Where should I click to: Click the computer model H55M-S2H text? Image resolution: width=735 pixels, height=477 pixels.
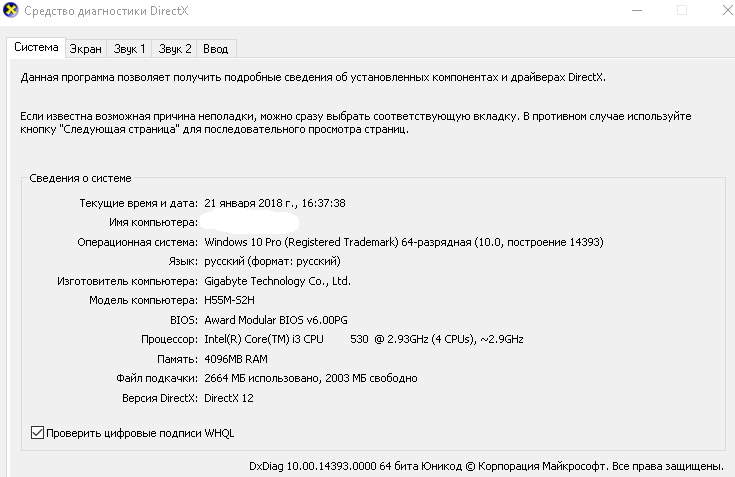[229, 300]
